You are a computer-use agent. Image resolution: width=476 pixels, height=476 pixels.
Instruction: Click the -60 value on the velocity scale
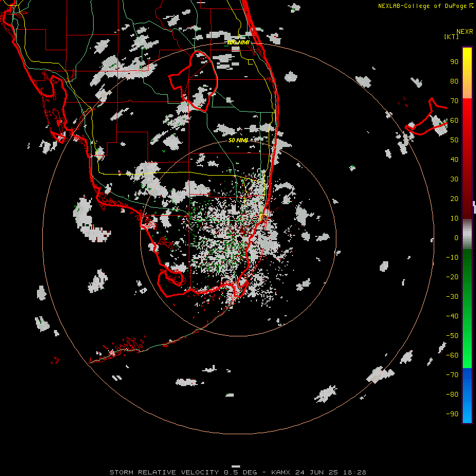pyautogui.click(x=452, y=355)
